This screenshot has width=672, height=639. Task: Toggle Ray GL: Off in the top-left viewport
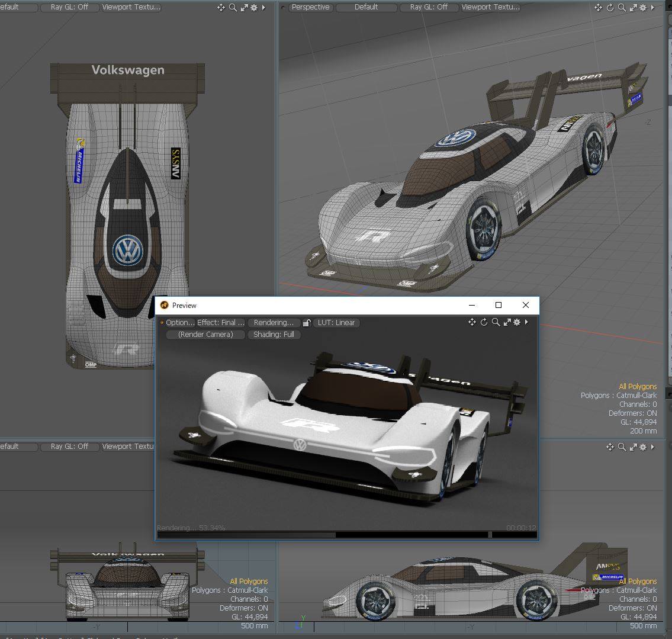69,7
